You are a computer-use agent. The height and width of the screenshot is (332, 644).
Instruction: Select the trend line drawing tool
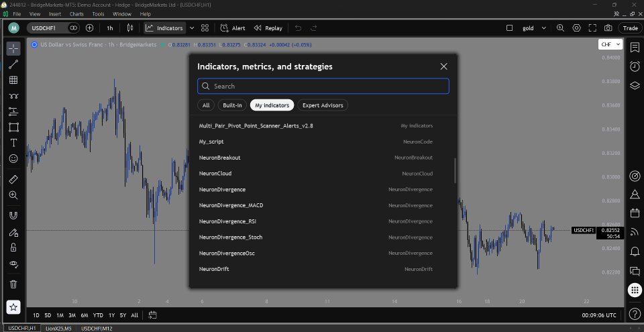13,64
